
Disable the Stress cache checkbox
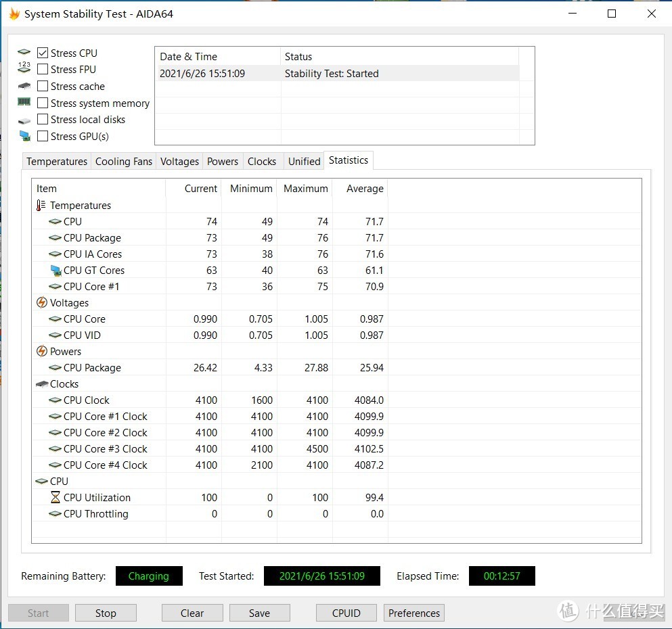click(41, 86)
